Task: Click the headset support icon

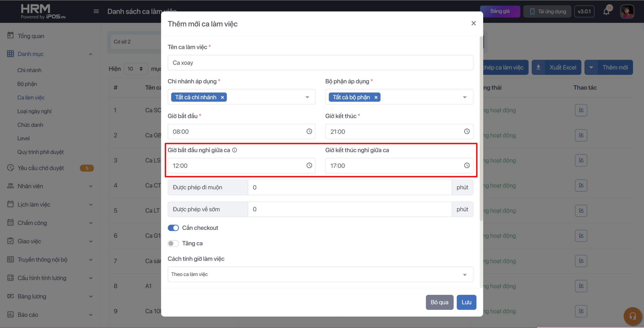Action: [x=632, y=316]
